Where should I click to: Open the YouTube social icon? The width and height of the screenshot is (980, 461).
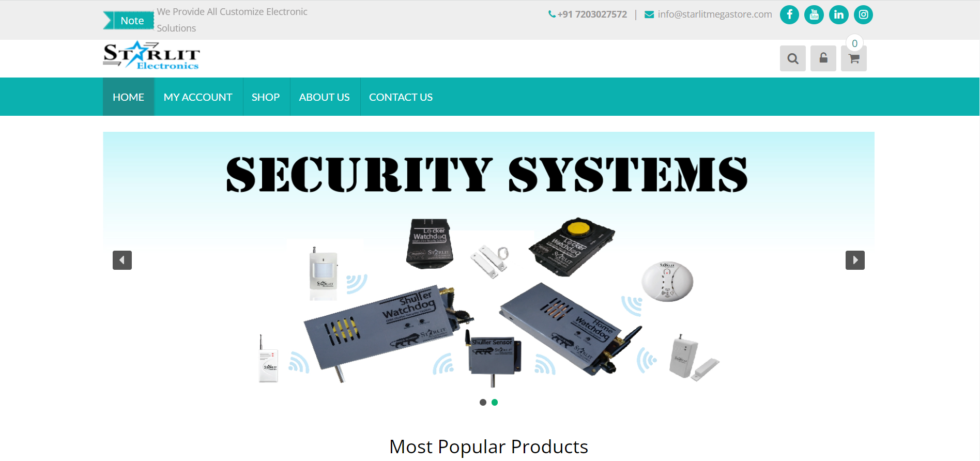(x=814, y=14)
